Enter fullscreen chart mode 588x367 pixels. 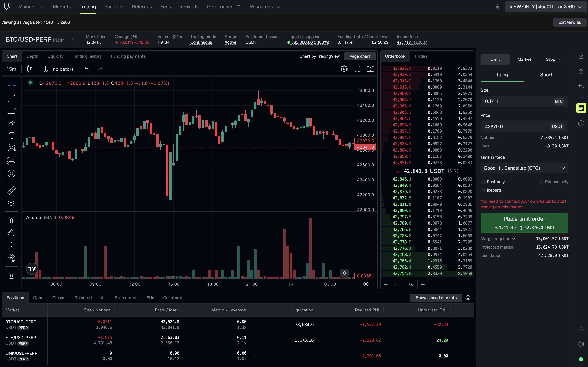[357, 69]
